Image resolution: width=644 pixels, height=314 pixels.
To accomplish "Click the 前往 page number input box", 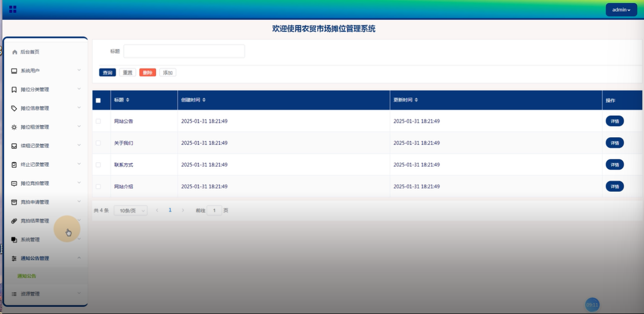I will coord(215,211).
